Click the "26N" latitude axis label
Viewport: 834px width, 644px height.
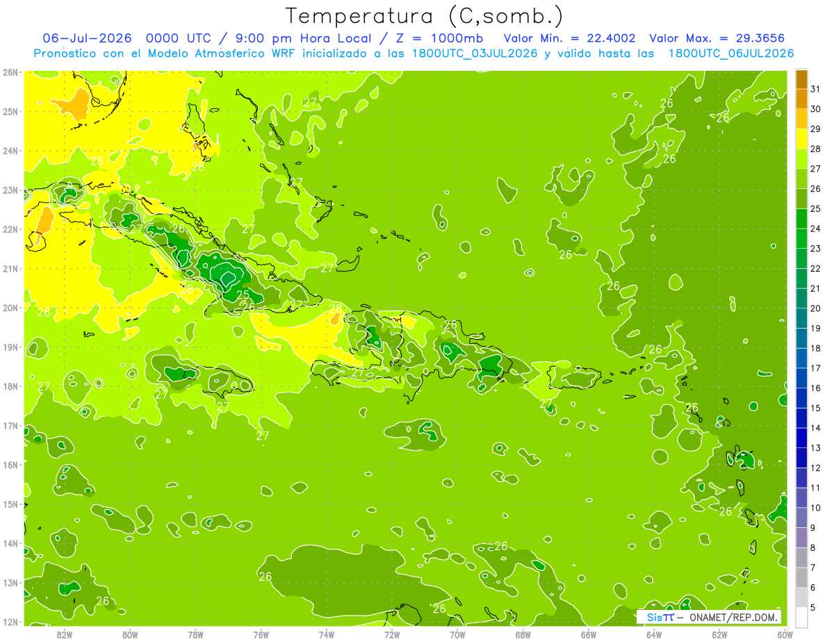pos(10,72)
